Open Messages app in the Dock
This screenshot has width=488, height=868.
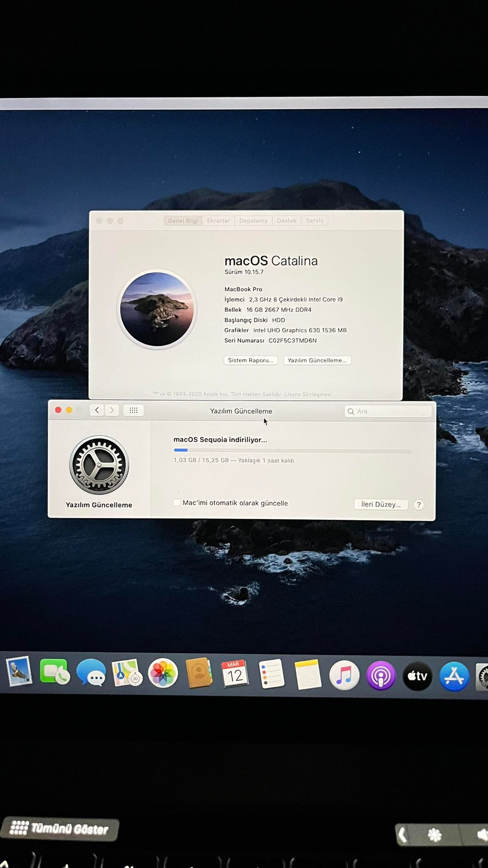coord(91,673)
